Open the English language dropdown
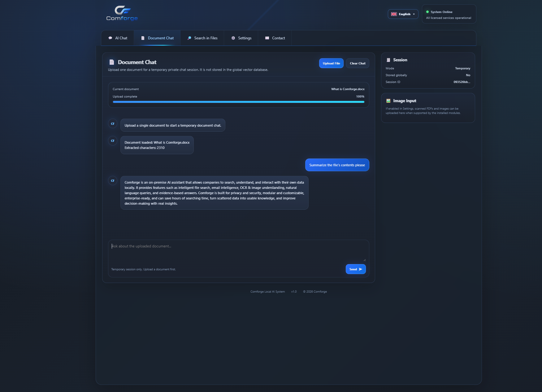The image size is (542, 392). point(403,14)
